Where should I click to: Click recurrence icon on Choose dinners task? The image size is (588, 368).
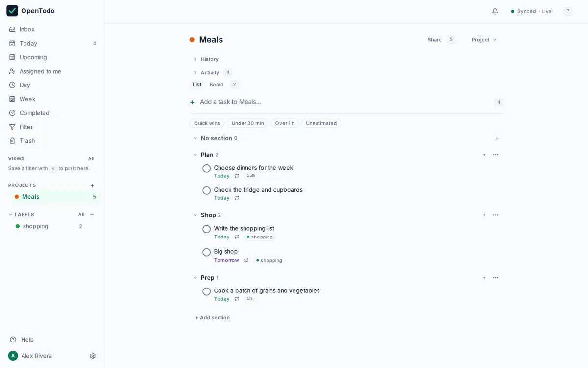tap(237, 176)
